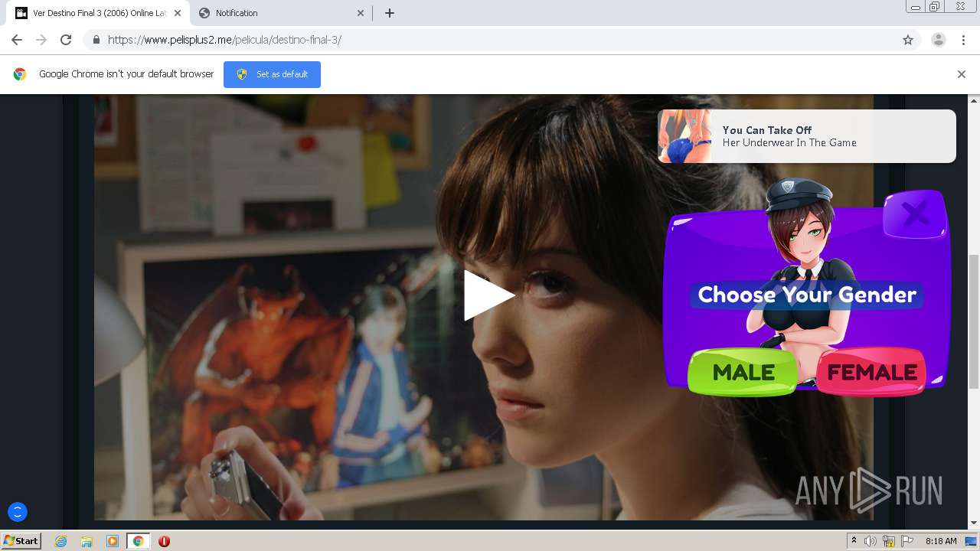The height and width of the screenshot is (551, 980).
Task: Open the Chrome three-dot menu
Action: [x=964, y=40]
